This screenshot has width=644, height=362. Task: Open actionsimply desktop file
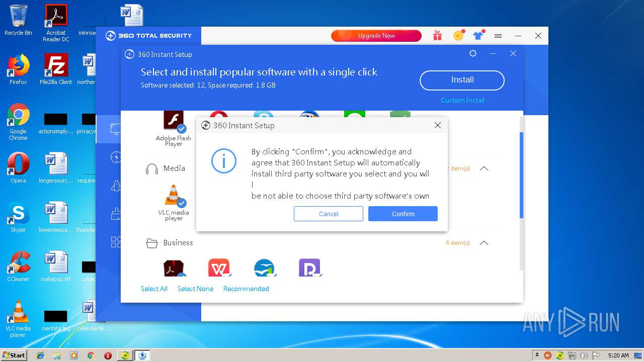coord(56,123)
